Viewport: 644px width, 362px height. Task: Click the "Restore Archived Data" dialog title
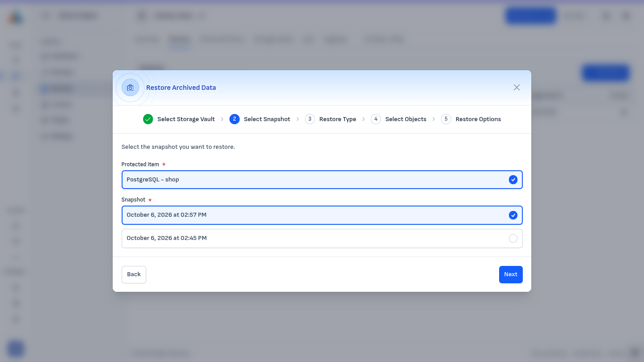point(181,88)
